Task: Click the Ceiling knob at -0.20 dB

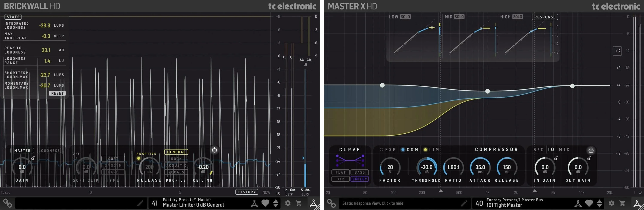Action: click(203, 167)
